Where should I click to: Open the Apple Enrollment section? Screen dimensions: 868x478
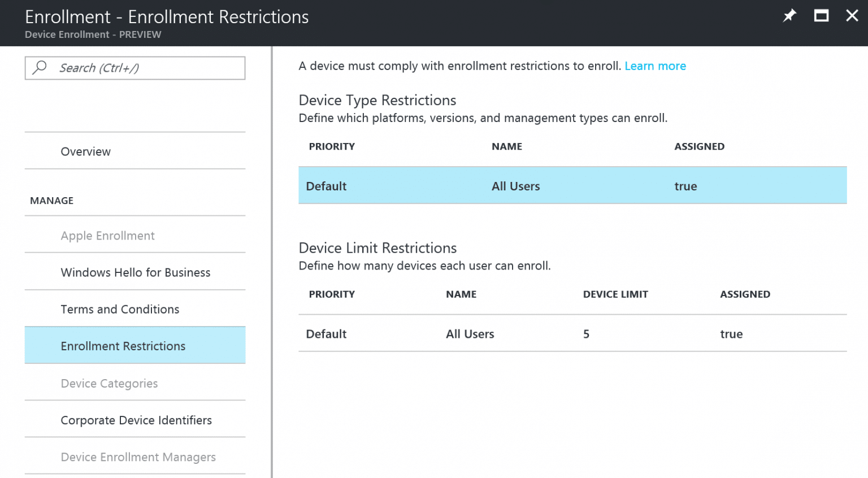107,236
